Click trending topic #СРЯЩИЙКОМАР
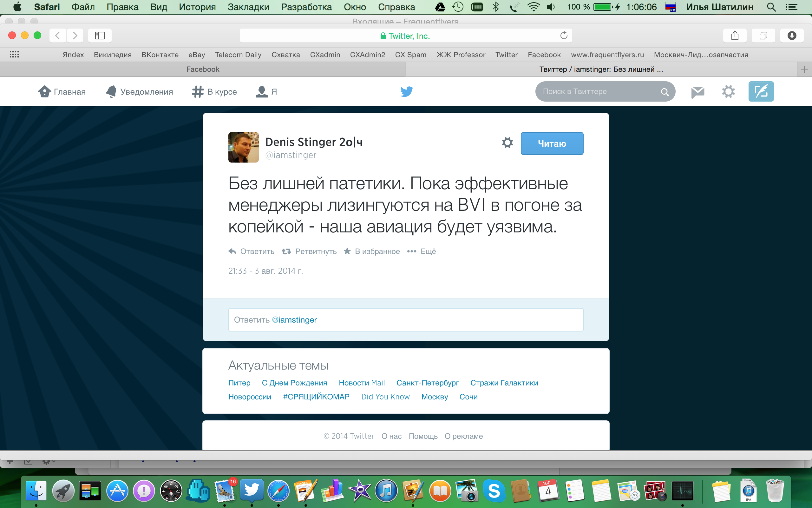Viewport: 812px width, 508px height. coord(316,397)
